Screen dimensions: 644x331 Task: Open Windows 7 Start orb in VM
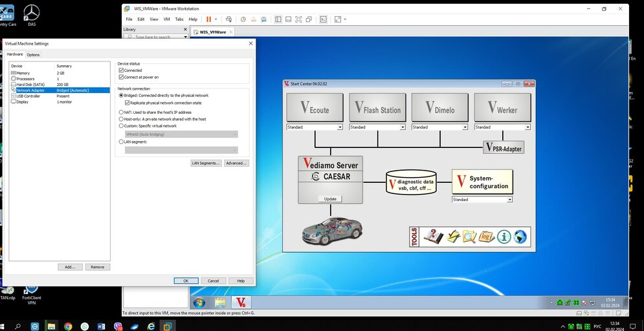tap(199, 303)
